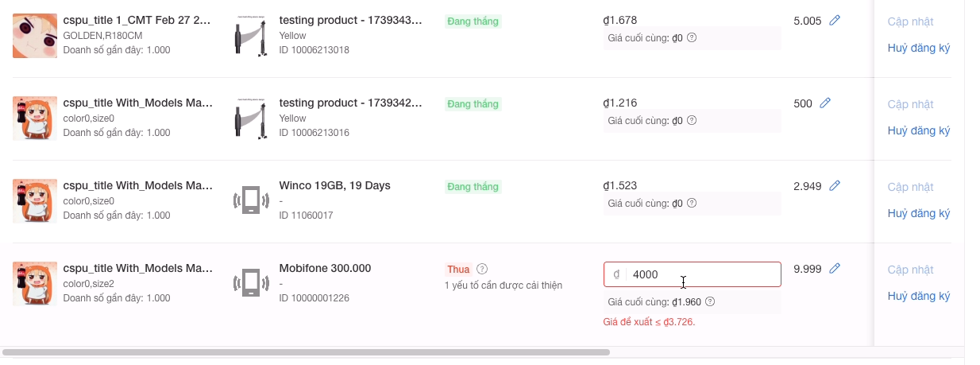Cancel registration for ID 10006213018 row
980x365 pixels.
tap(918, 48)
